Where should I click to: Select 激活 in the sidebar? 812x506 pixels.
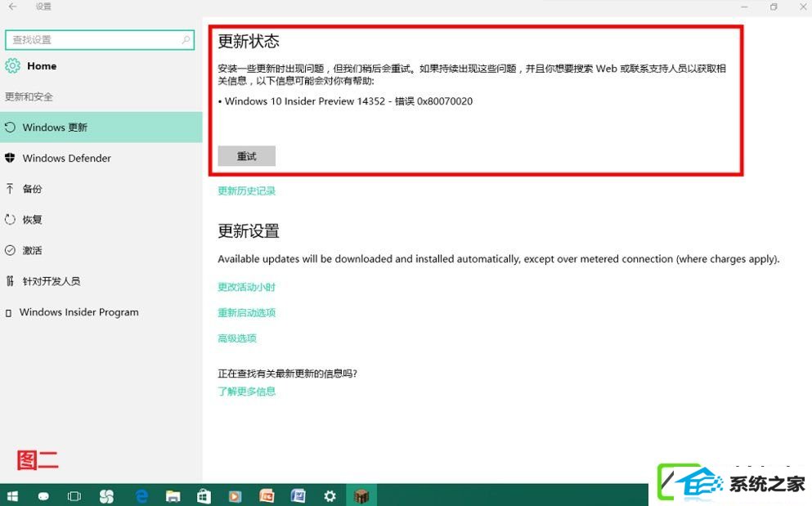tap(101, 250)
